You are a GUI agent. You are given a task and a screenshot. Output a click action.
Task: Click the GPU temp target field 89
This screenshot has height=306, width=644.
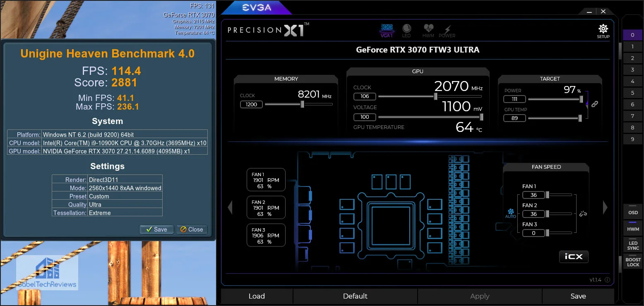[514, 118]
